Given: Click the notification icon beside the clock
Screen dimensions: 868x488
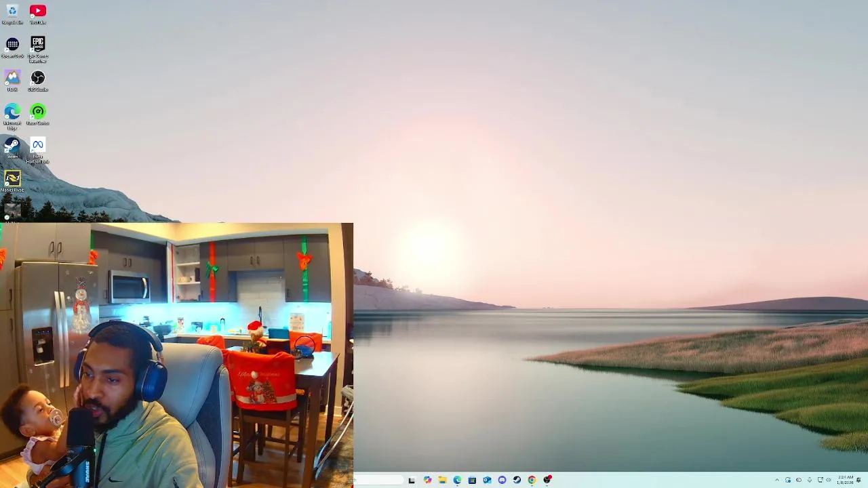Looking at the screenshot, I should (859, 480).
